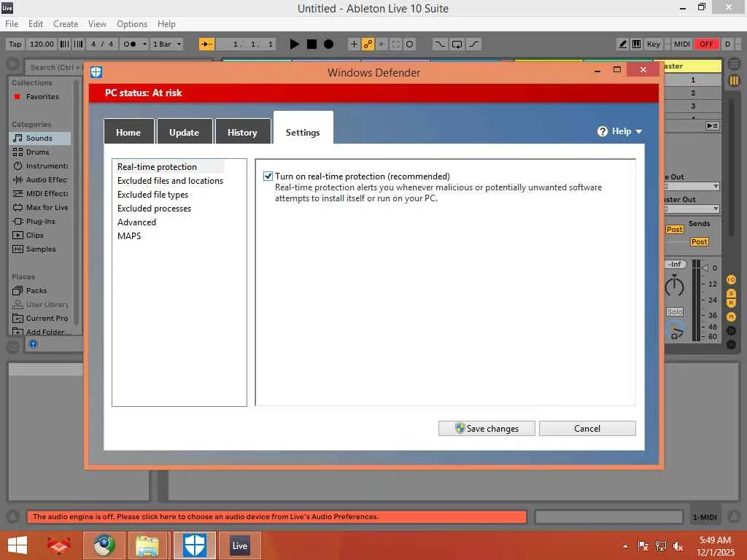
Task: Open the Create menu in Ableton
Action: (x=65, y=24)
